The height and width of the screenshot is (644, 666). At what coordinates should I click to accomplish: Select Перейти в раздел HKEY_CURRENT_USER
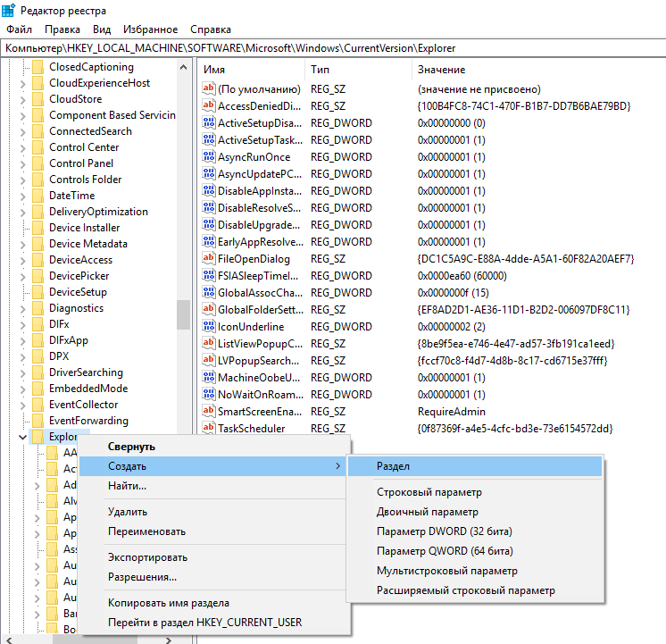pos(214,623)
